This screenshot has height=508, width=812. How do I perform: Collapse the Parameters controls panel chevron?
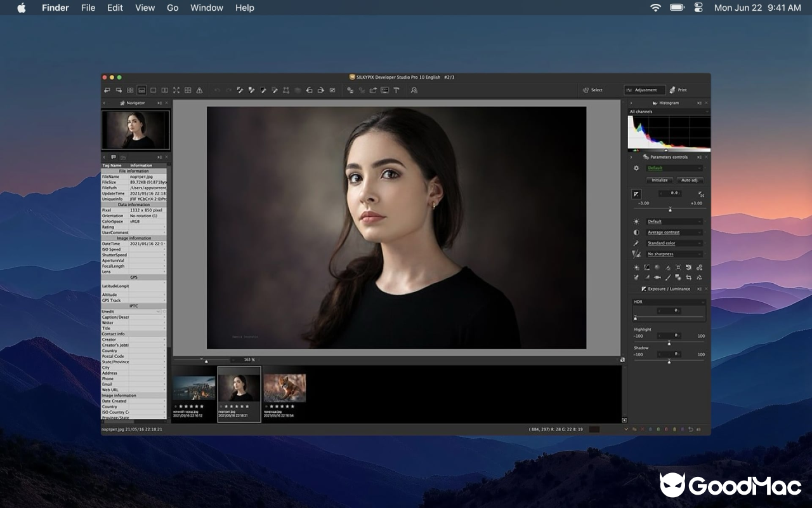(x=631, y=157)
